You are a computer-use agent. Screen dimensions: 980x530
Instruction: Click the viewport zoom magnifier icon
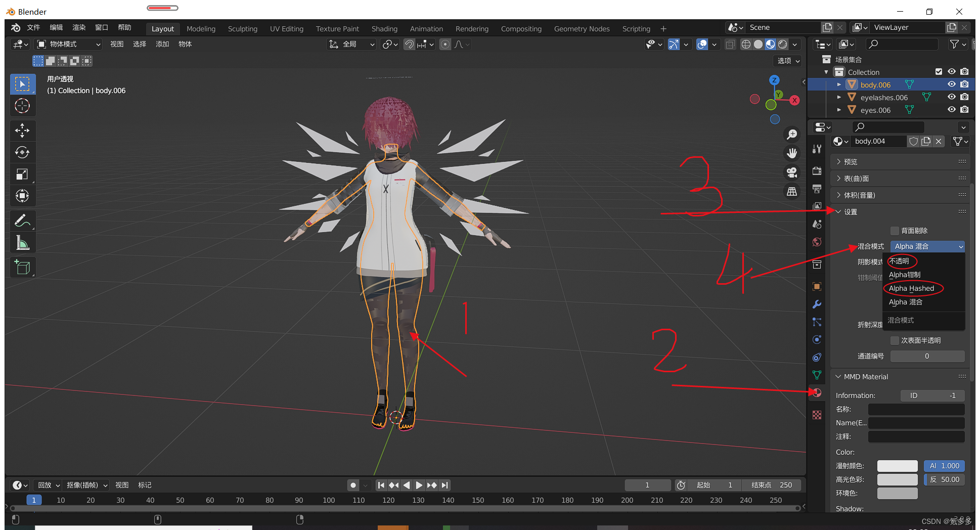pyautogui.click(x=792, y=135)
